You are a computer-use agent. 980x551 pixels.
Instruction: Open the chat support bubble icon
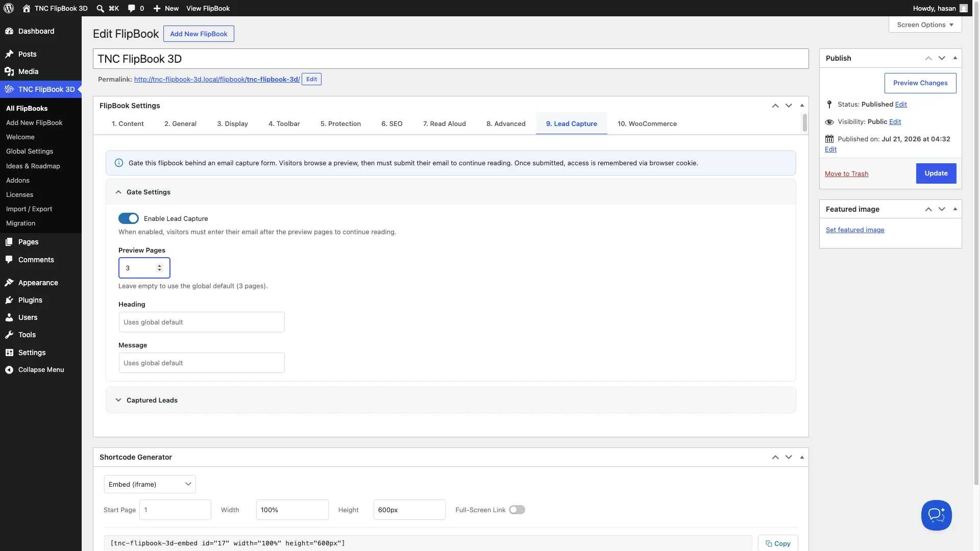tap(936, 515)
